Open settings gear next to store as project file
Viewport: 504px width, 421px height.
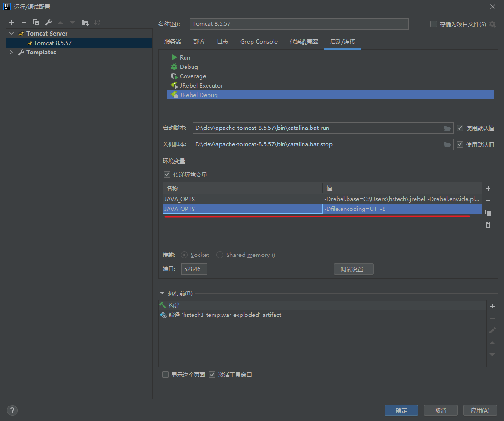pos(492,24)
